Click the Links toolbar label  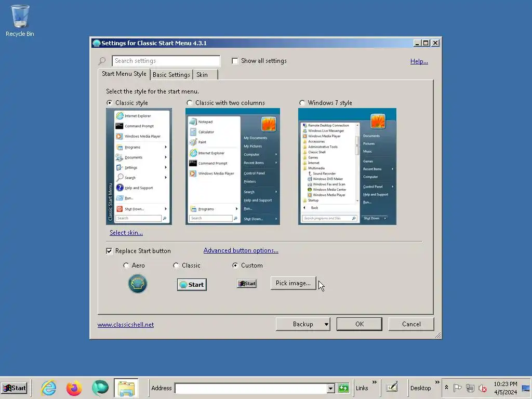point(362,388)
